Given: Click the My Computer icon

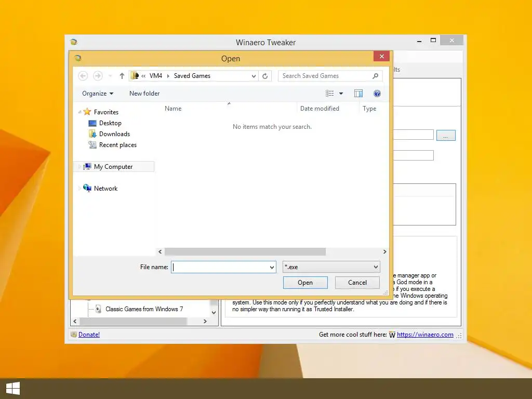Looking at the screenshot, I should (87, 167).
